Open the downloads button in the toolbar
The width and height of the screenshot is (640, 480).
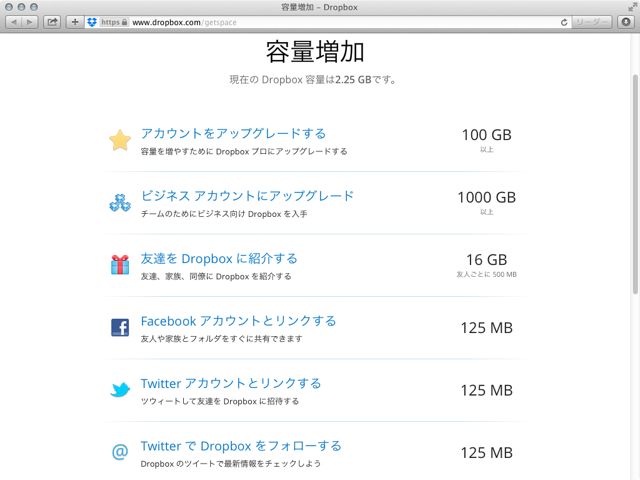[626, 22]
